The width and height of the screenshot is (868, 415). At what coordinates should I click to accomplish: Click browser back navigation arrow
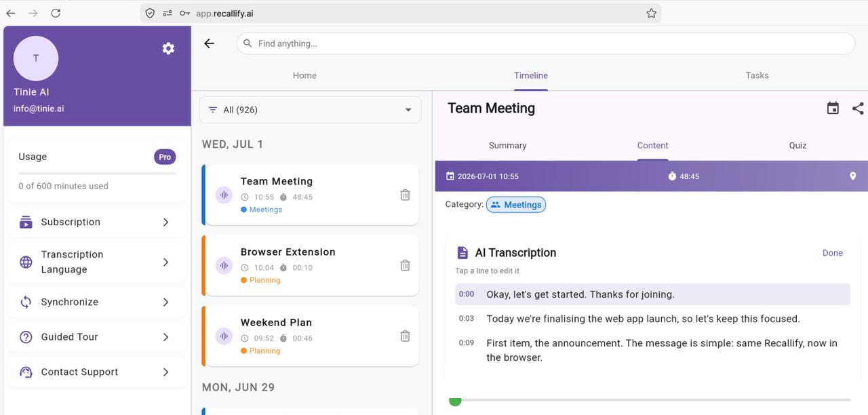click(11, 13)
